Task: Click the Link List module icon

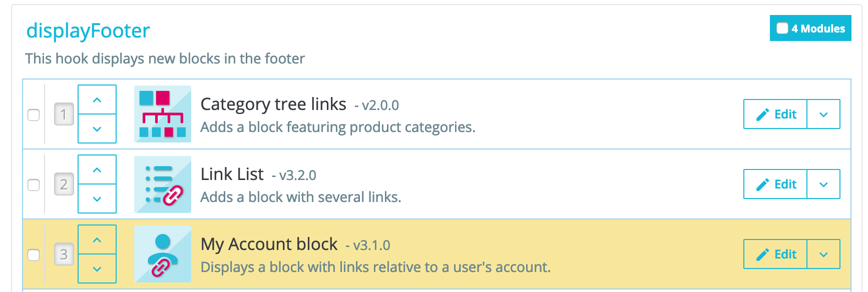Action: (163, 184)
